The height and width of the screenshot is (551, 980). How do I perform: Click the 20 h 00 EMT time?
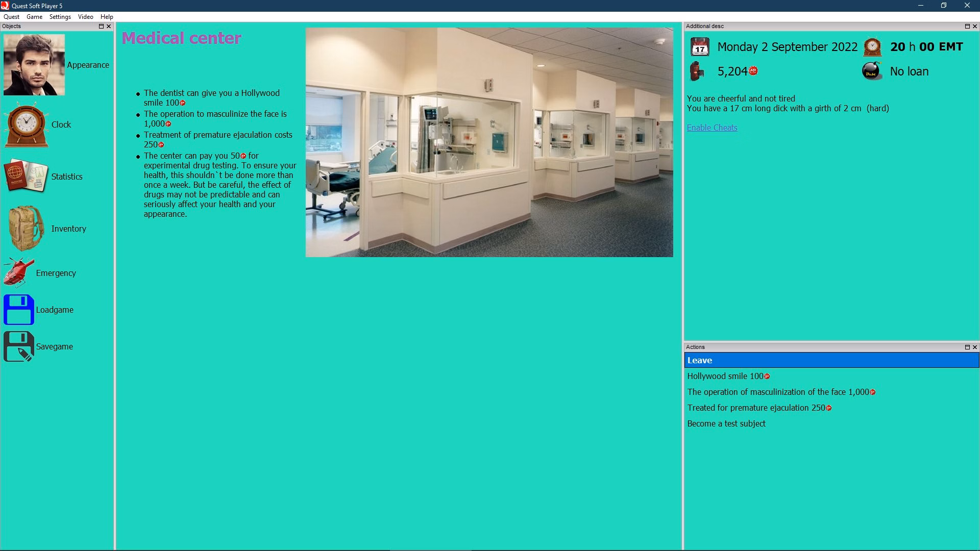(x=926, y=47)
